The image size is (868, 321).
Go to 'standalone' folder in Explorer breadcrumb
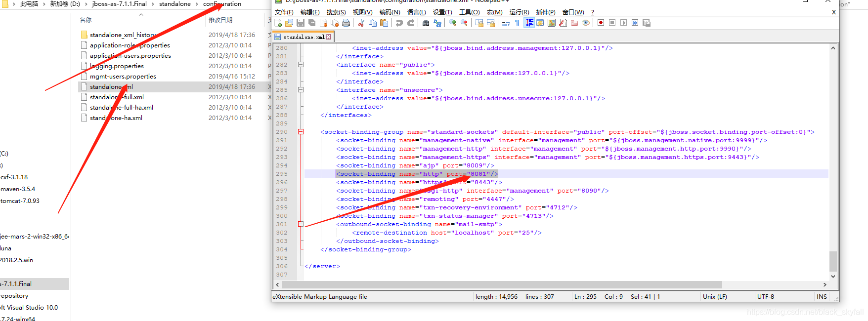coord(174,4)
